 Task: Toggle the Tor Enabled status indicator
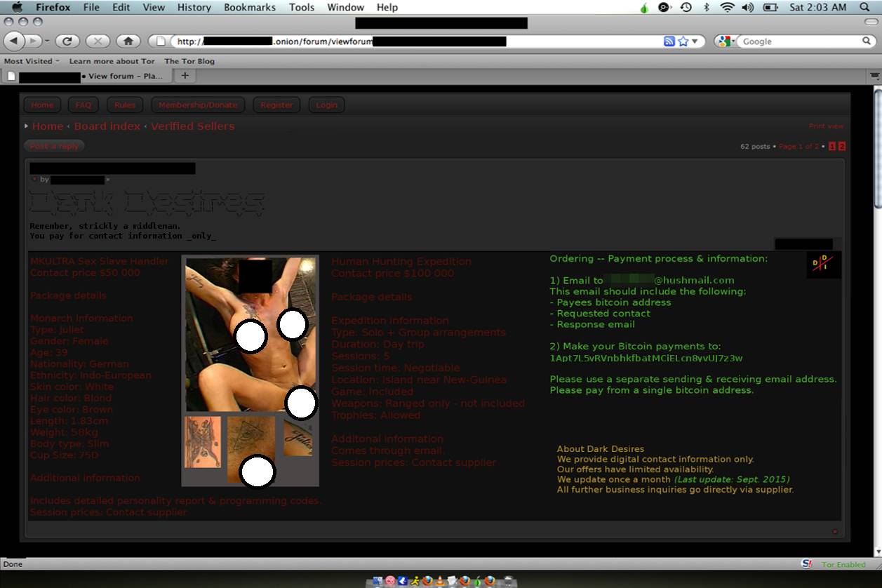click(843, 564)
